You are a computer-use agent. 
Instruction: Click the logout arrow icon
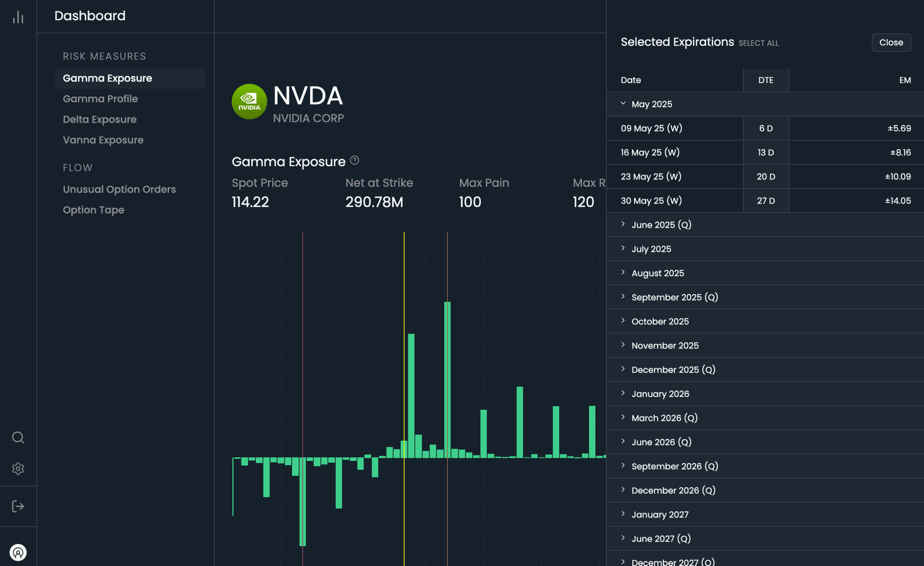tap(18, 506)
